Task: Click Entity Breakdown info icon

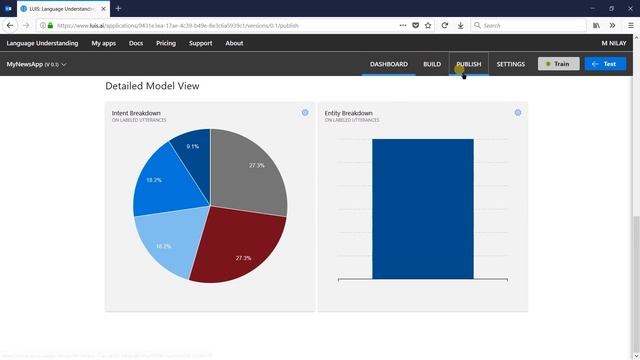Action: tap(518, 113)
